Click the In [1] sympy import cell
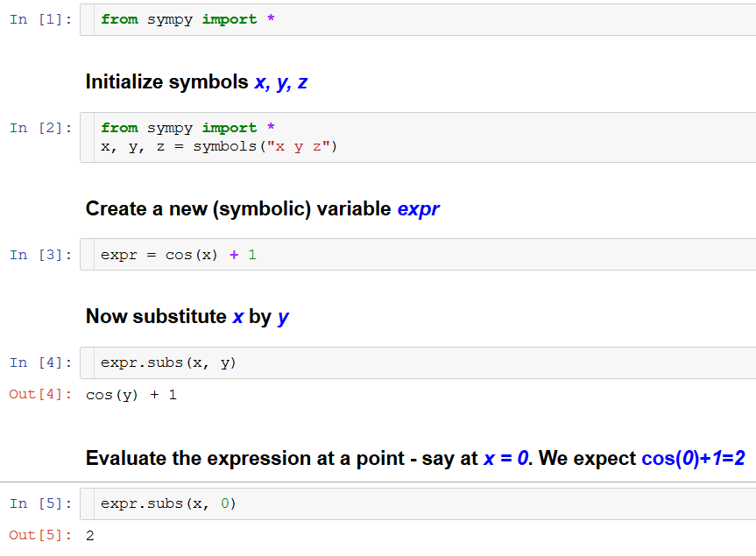The image size is (756, 556). pyautogui.click(x=420, y=19)
